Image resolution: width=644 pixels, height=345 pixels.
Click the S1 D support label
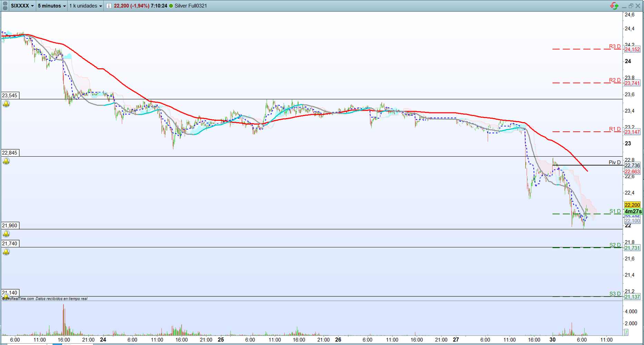click(615, 211)
